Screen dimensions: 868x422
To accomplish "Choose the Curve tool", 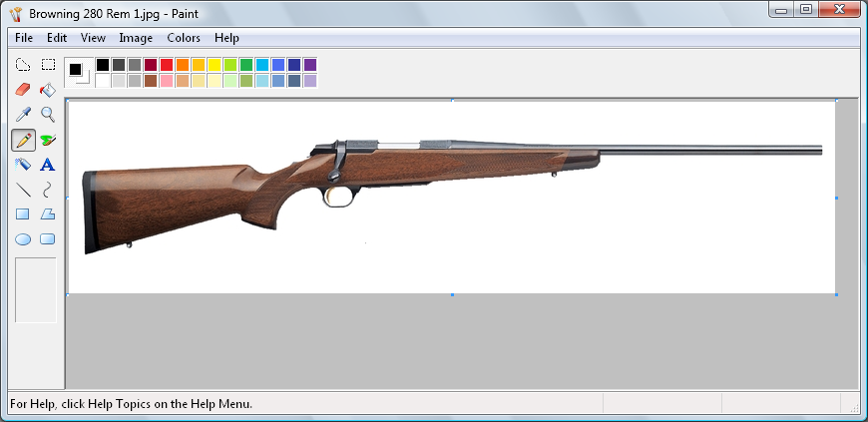I will tap(48, 190).
